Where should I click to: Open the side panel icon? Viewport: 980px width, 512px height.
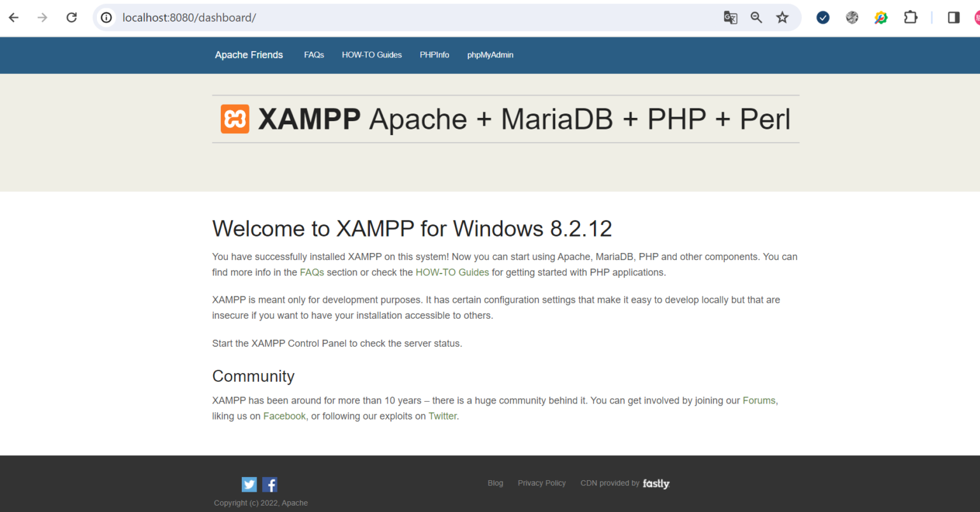point(953,17)
